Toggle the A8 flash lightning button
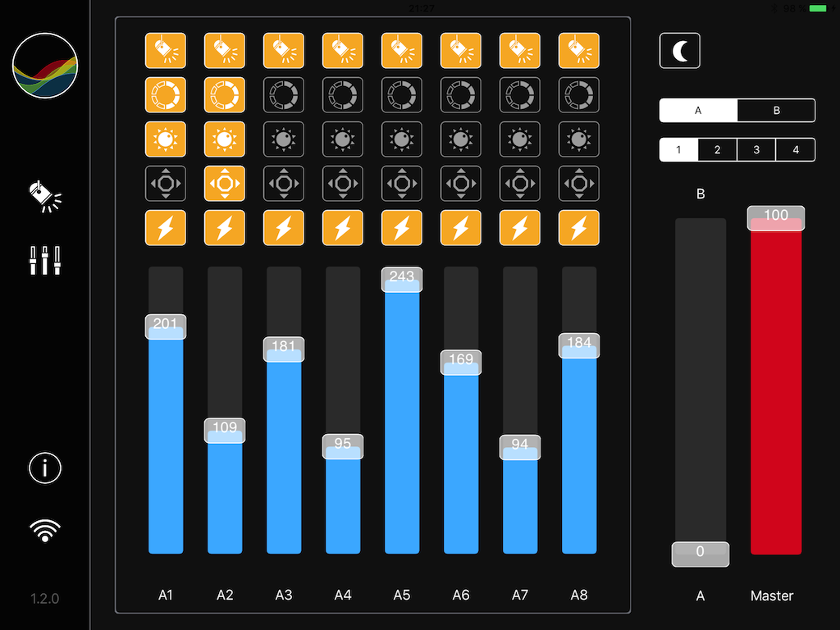Screen dimensions: 840x630 [x=579, y=228]
